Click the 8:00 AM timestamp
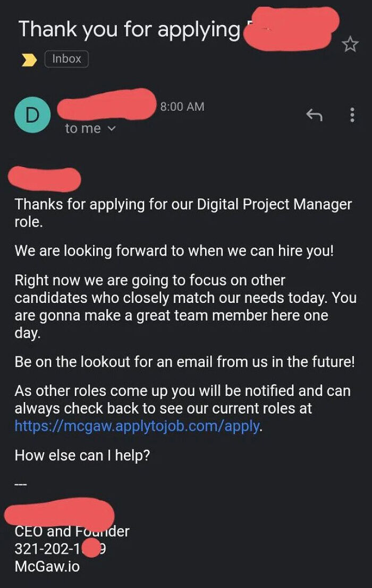Screen dimensions: 372x588 [182, 106]
